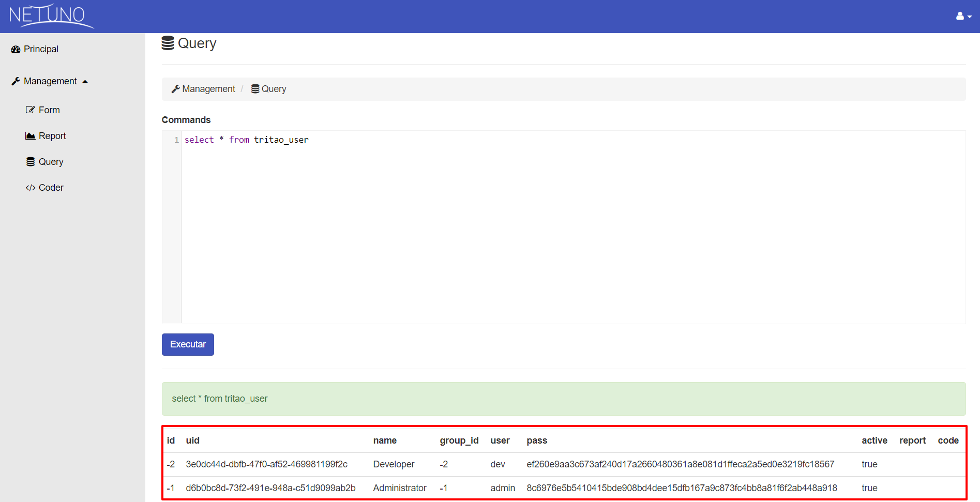Click the database icon beside page title
Screen dimensions: 980x502
coord(168,43)
